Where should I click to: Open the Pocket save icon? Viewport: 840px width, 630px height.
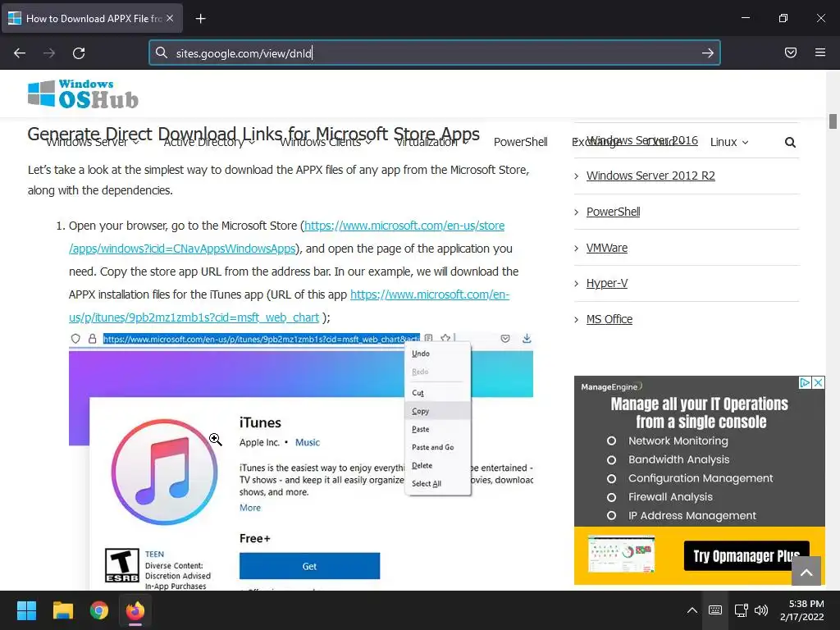coord(791,52)
